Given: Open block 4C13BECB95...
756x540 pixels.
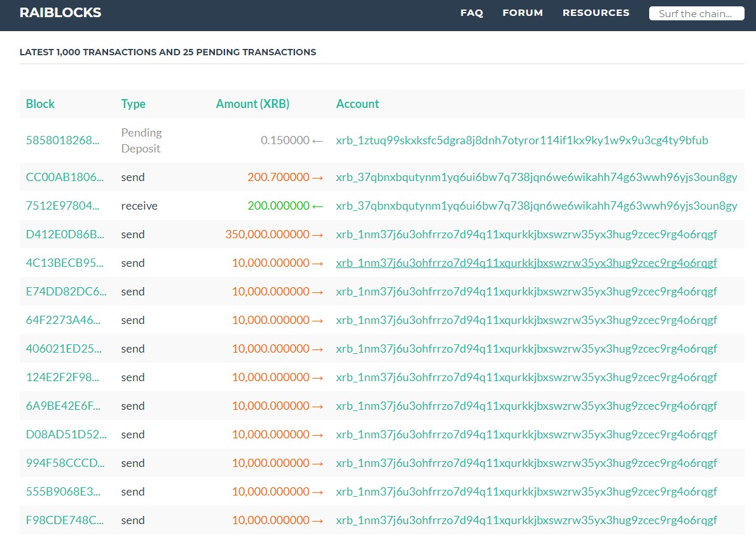Looking at the screenshot, I should (65, 262).
